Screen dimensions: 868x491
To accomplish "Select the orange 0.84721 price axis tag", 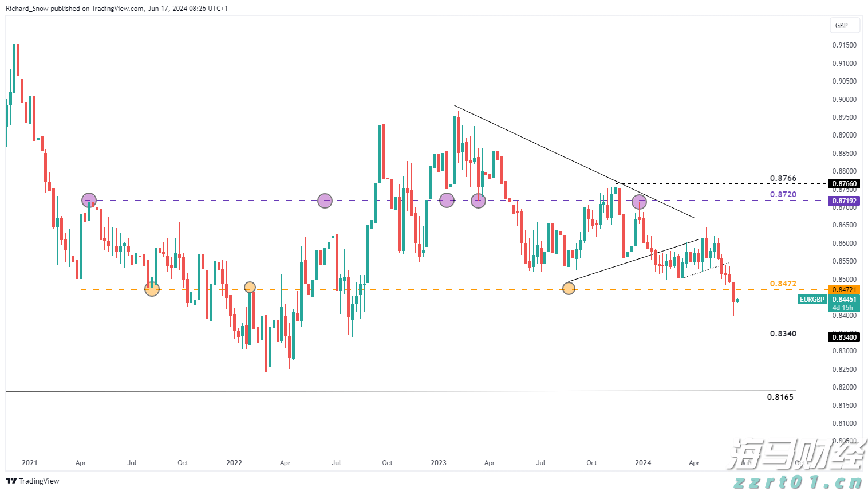I will (x=844, y=290).
